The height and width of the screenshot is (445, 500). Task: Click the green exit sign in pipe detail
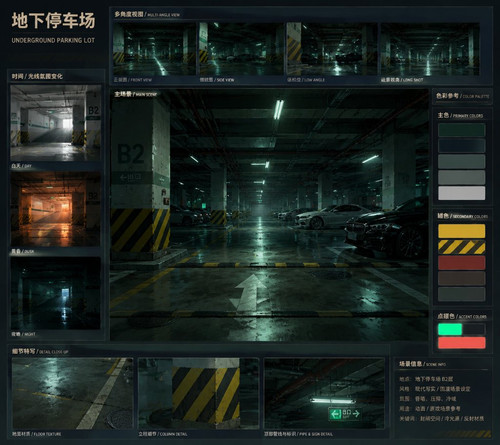click(x=345, y=414)
